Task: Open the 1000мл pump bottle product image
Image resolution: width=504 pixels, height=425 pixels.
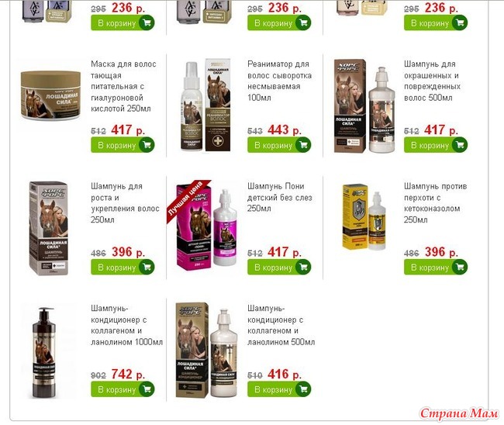Action: coord(45,353)
